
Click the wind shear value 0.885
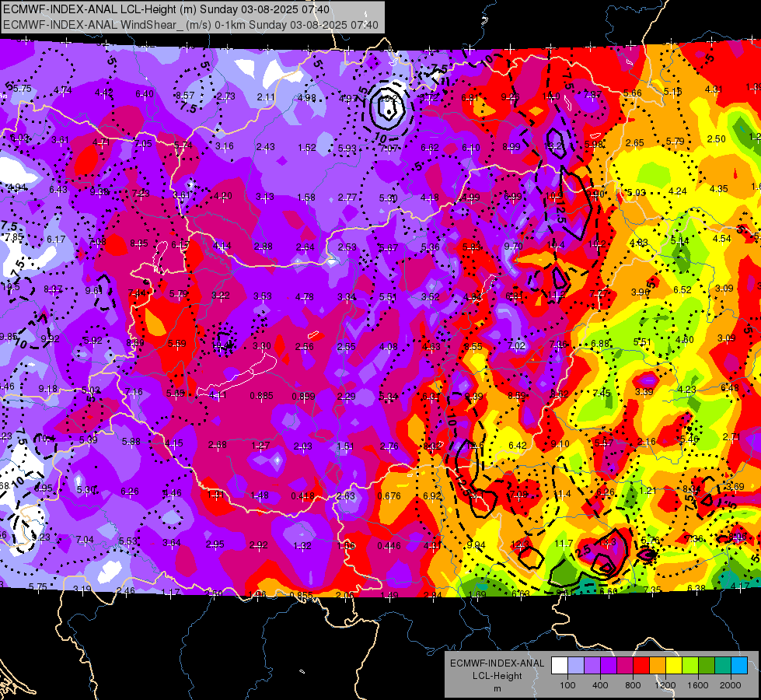(262, 396)
